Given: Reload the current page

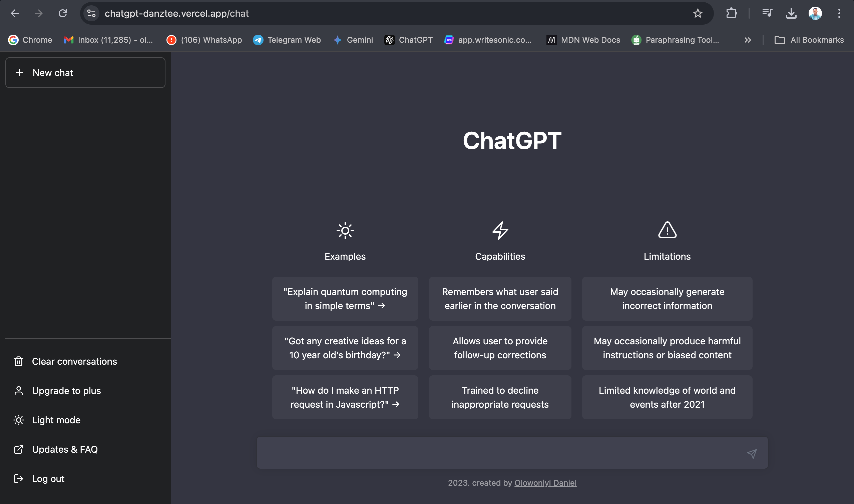Looking at the screenshot, I should click(x=63, y=13).
